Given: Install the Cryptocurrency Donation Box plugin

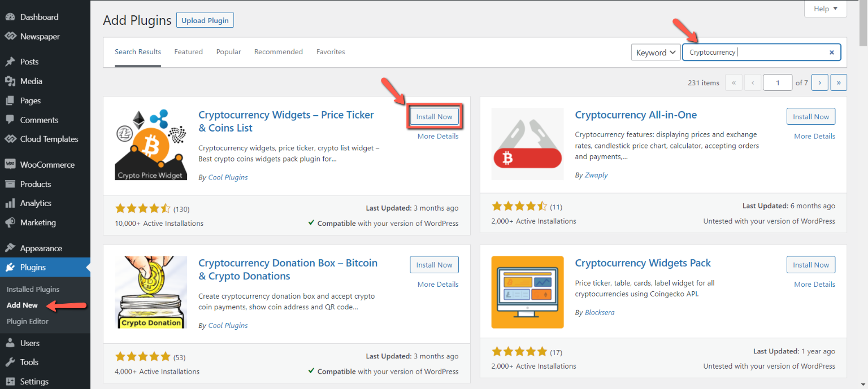Looking at the screenshot, I should [x=435, y=264].
